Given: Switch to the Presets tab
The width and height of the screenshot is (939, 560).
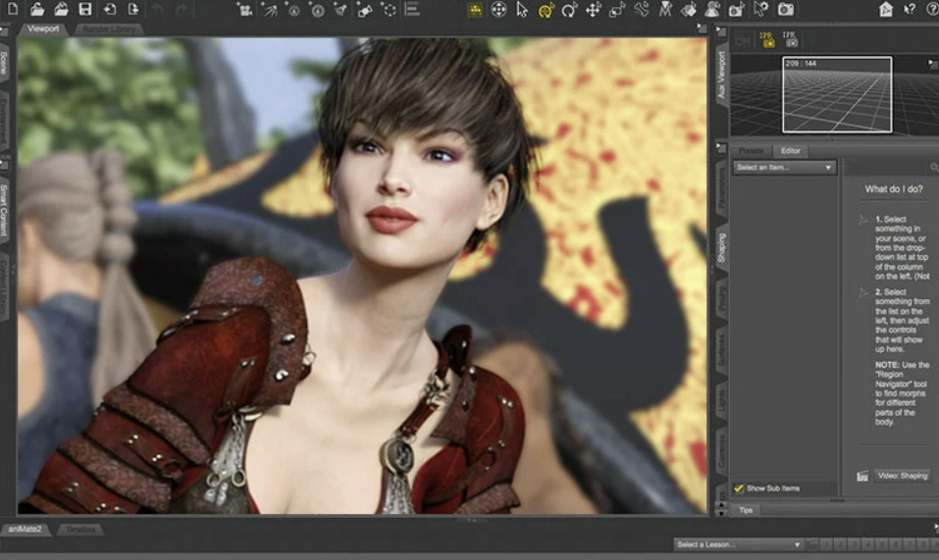Looking at the screenshot, I should point(752,151).
